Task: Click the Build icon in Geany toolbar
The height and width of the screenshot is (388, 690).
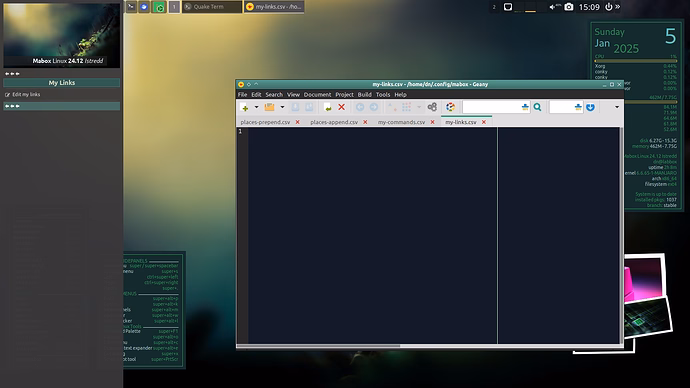Action: 406,107
